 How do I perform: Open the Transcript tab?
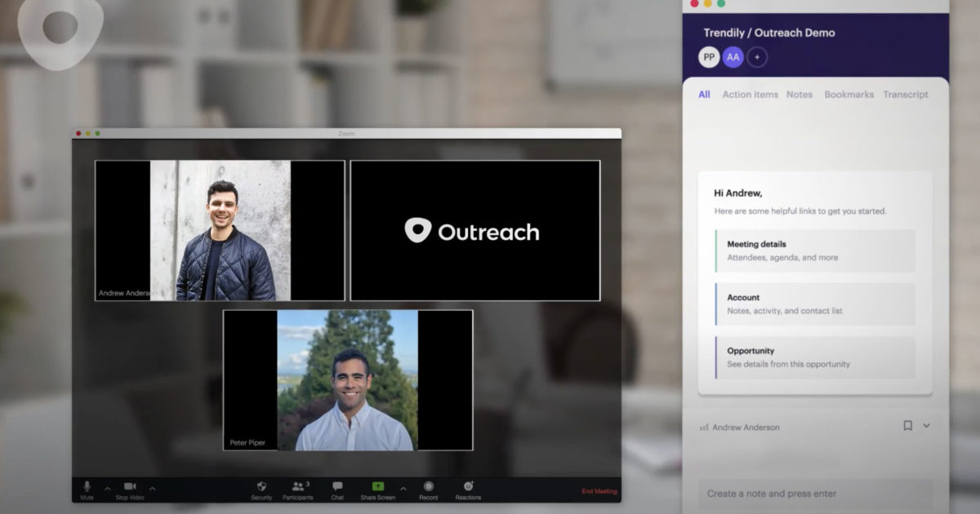(x=906, y=95)
